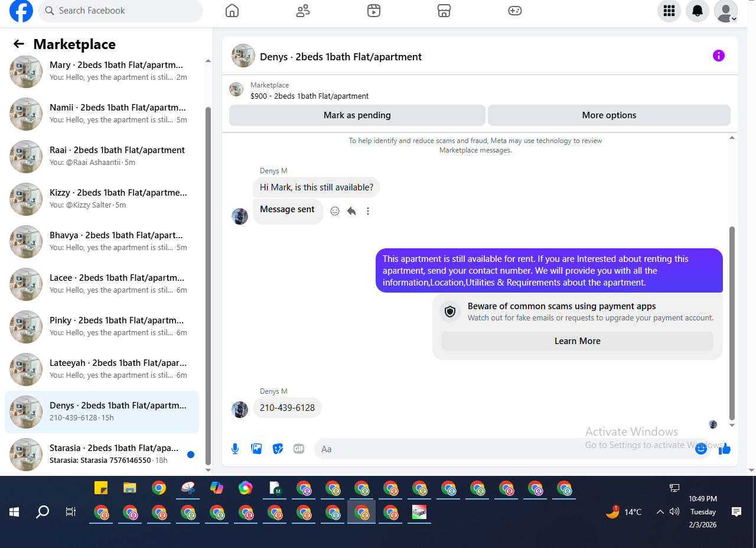Open the Windows Start menu
This screenshot has height=548, width=756.
point(14,512)
